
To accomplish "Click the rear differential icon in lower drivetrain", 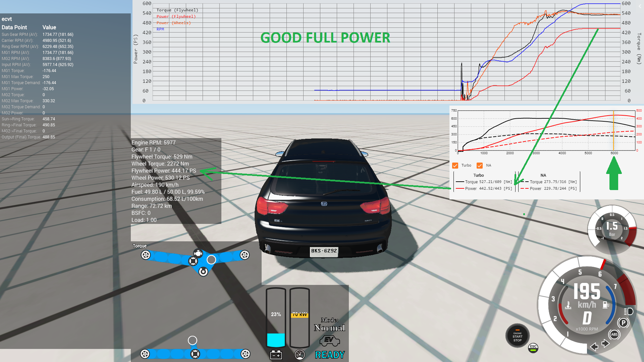I will pos(195,354).
